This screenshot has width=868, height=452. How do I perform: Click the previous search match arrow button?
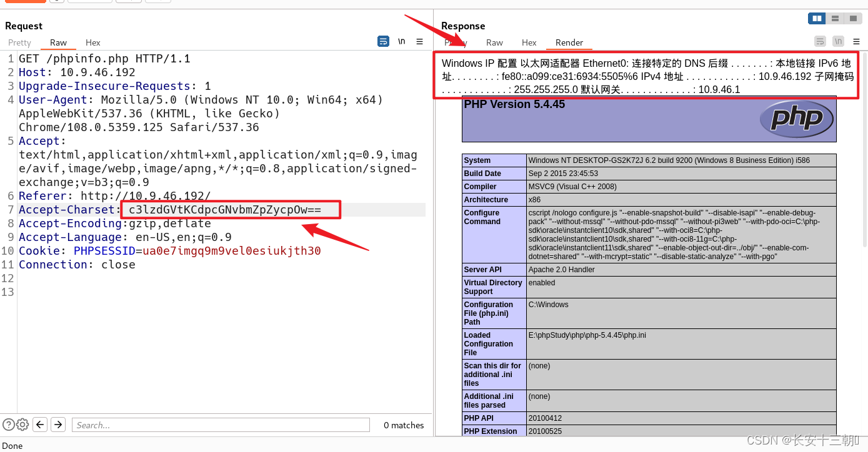(39, 425)
